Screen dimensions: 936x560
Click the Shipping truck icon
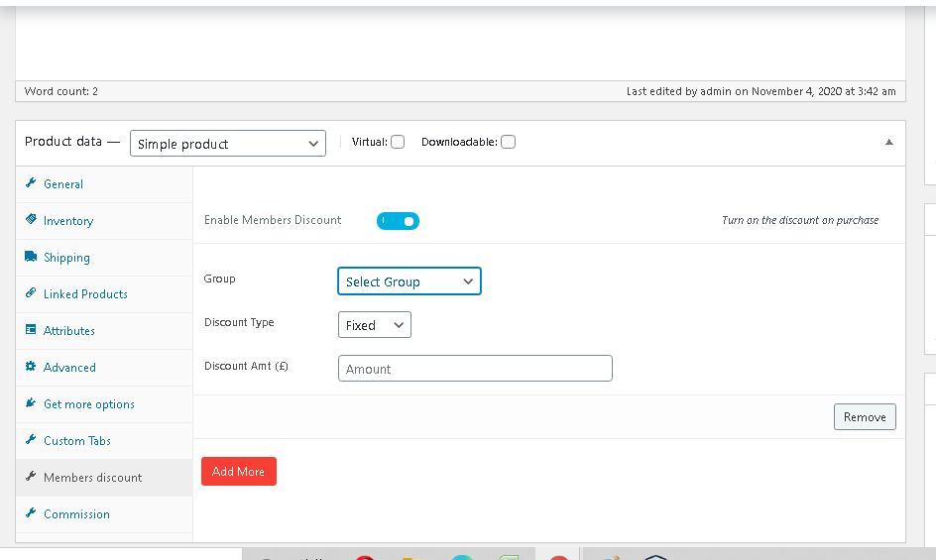tap(31, 257)
